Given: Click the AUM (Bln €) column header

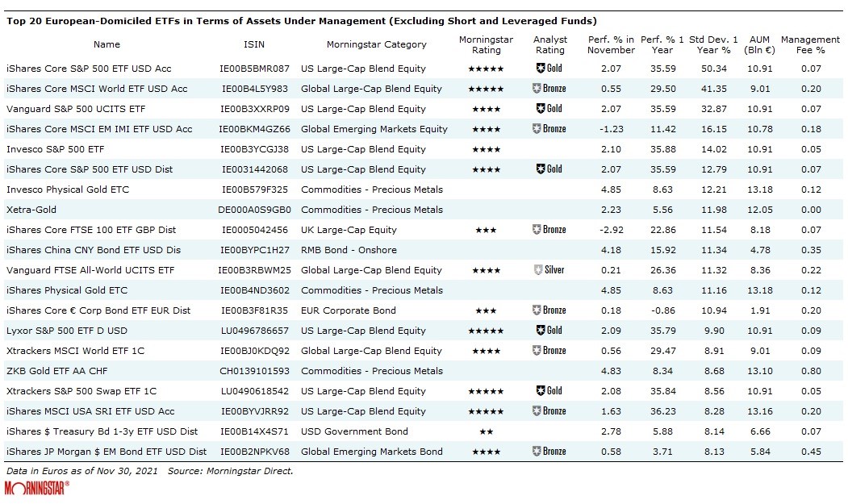Looking at the screenshot, I should tap(759, 44).
